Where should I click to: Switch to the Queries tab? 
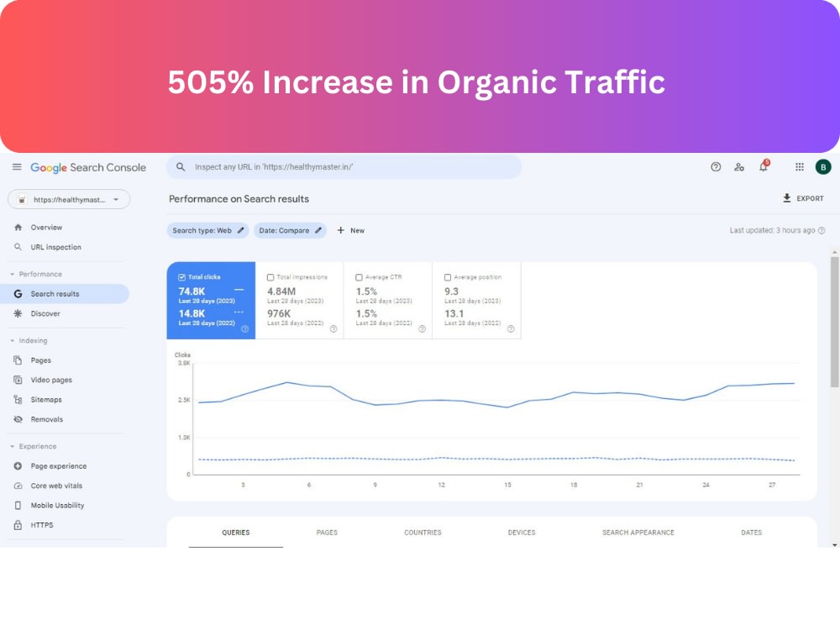236,533
